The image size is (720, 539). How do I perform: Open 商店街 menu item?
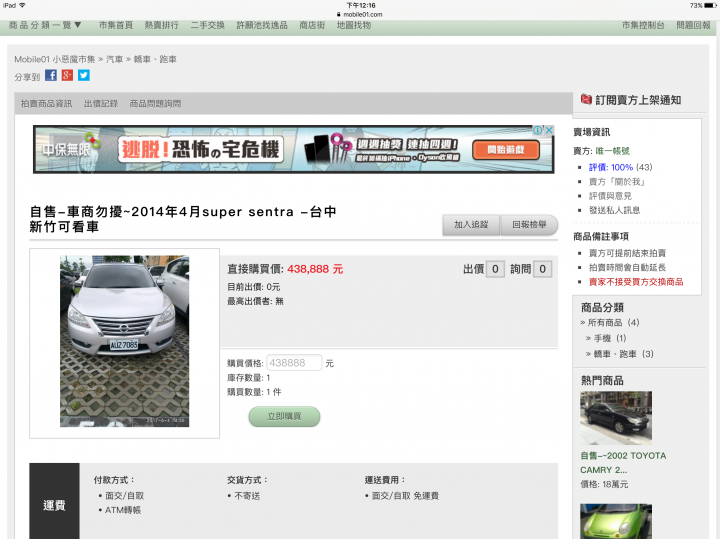pyautogui.click(x=312, y=25)
